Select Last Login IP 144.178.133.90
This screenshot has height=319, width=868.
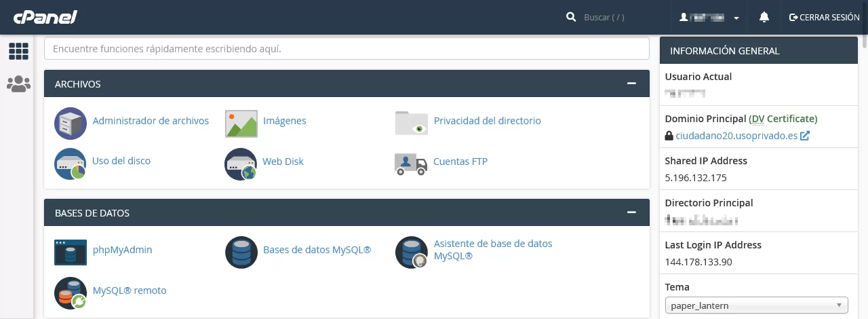(x=698, y=262)
